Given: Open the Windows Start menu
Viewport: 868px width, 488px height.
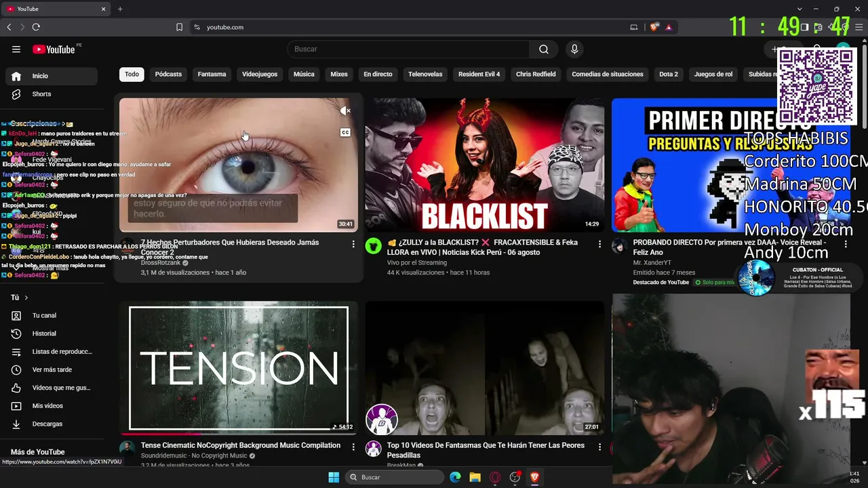Looking at the screenshot, I should pos(334,477).
